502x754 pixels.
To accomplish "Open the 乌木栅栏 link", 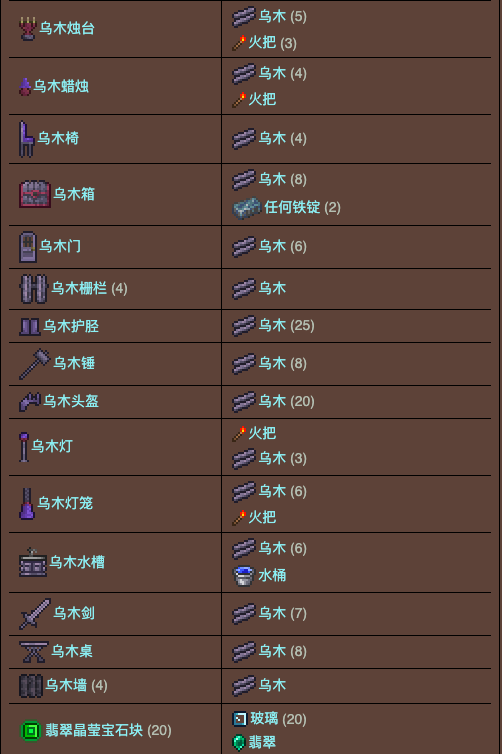I will (x=79, y=288).
